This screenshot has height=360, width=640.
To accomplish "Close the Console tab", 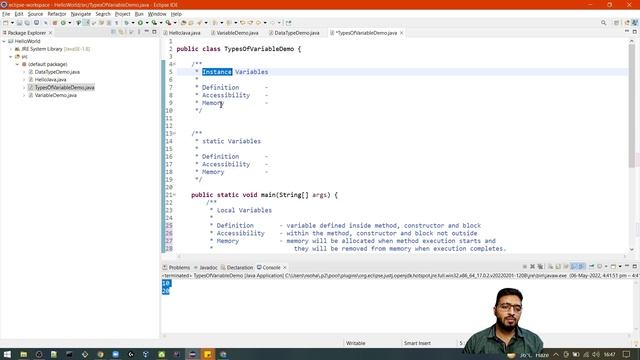I will [285, 268].
